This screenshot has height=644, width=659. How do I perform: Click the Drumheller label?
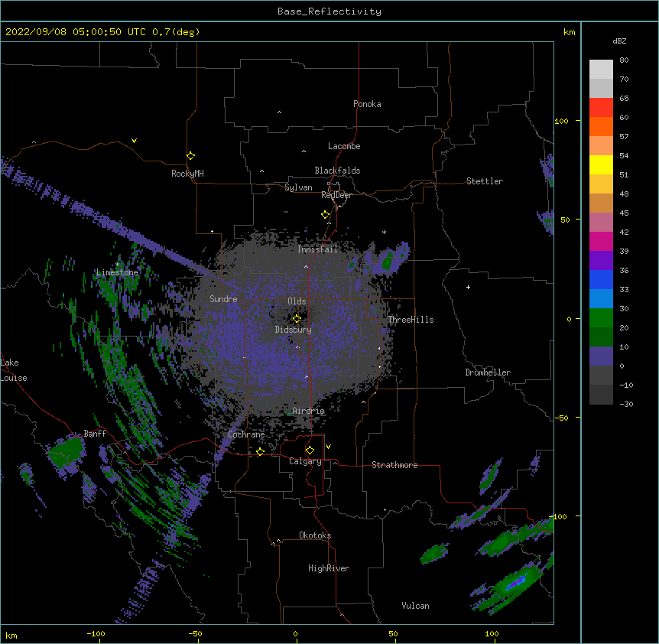click(488, 372)
